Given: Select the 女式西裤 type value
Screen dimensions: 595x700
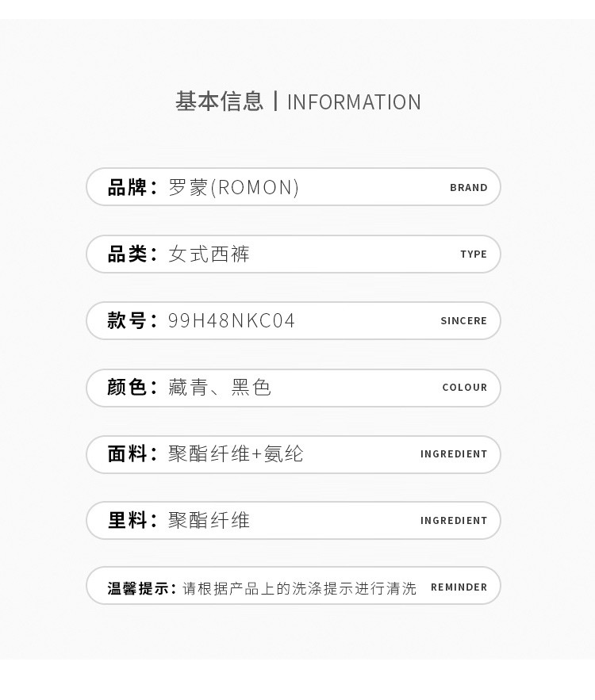Looking at the screenshot, I should pyautogui.click(x=209, y=254).
